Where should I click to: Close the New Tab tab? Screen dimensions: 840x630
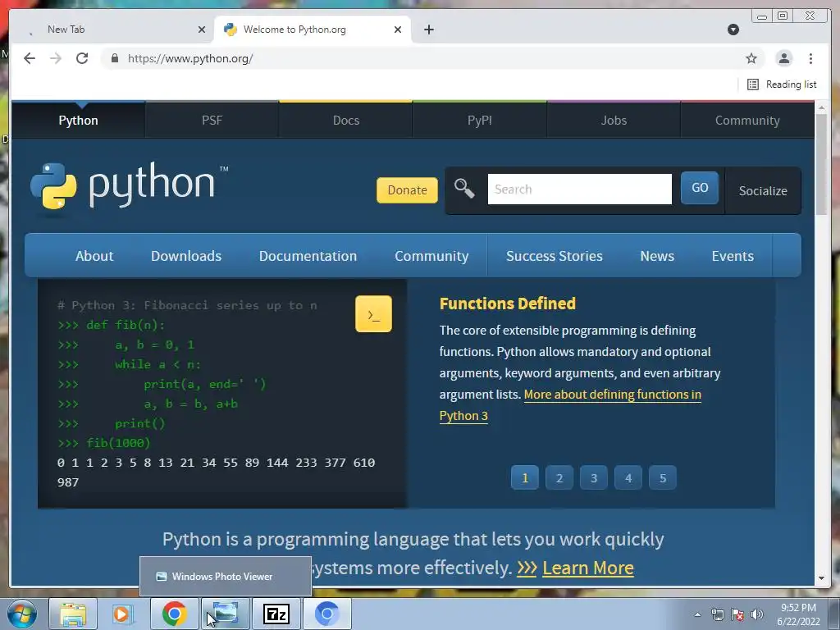click(x=202, y=30)
